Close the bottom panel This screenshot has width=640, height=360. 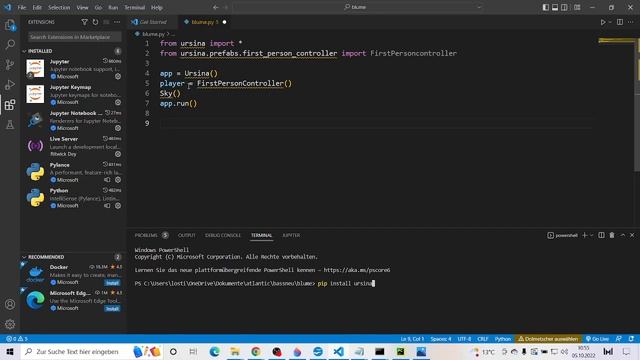[632, 235]
